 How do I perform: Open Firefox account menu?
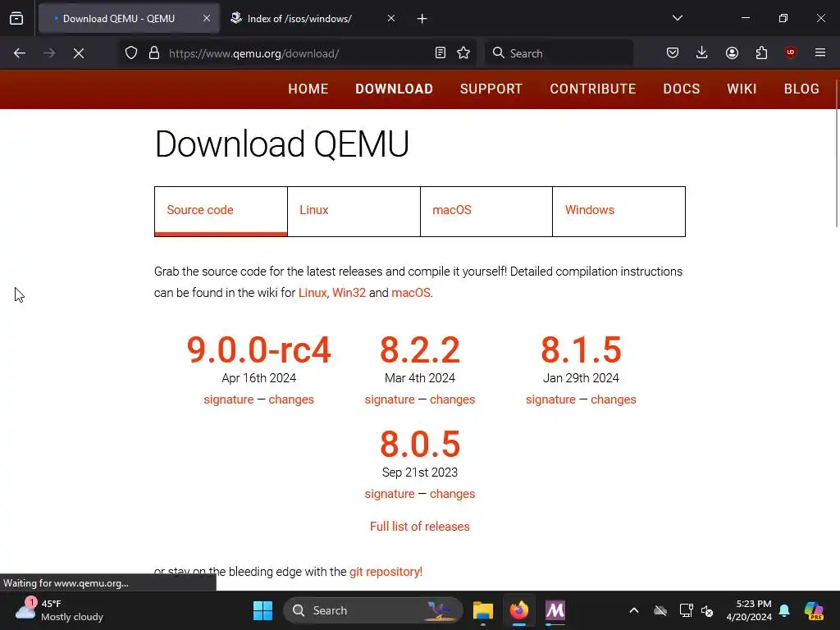coord(732,52)
